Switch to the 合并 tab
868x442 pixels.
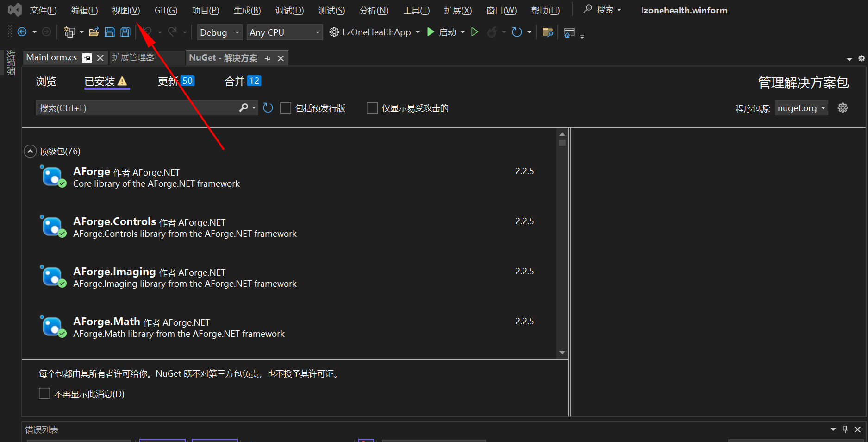tap(243, 81)
